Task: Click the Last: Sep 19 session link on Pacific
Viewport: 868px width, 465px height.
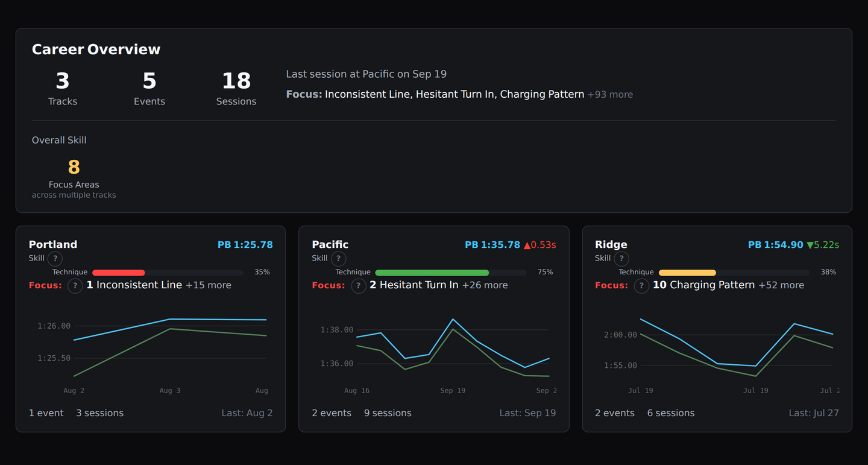Action: coord(527,413)
